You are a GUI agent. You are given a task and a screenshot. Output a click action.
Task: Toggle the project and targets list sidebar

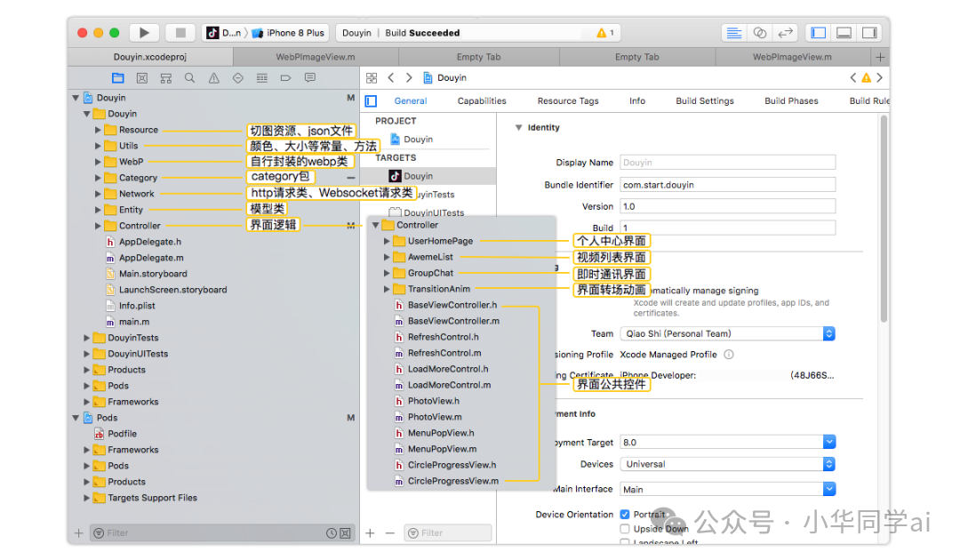click(371, 101)
